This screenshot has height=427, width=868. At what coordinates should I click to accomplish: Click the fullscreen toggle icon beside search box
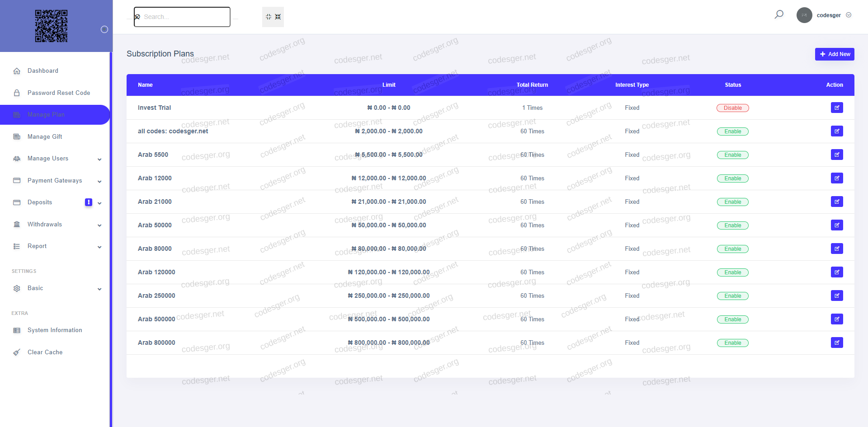(273, 17)
